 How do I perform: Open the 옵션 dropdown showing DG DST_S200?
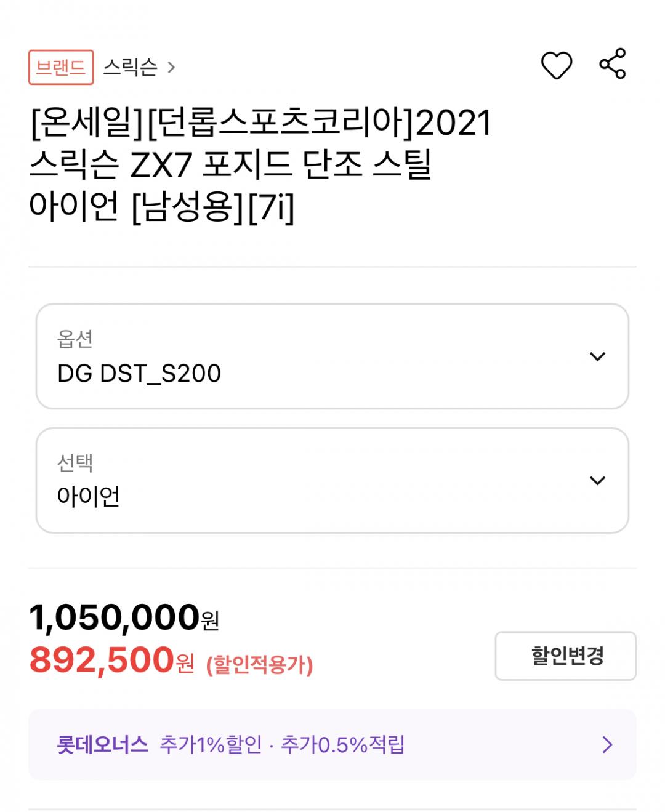click(x=332, y=356)
